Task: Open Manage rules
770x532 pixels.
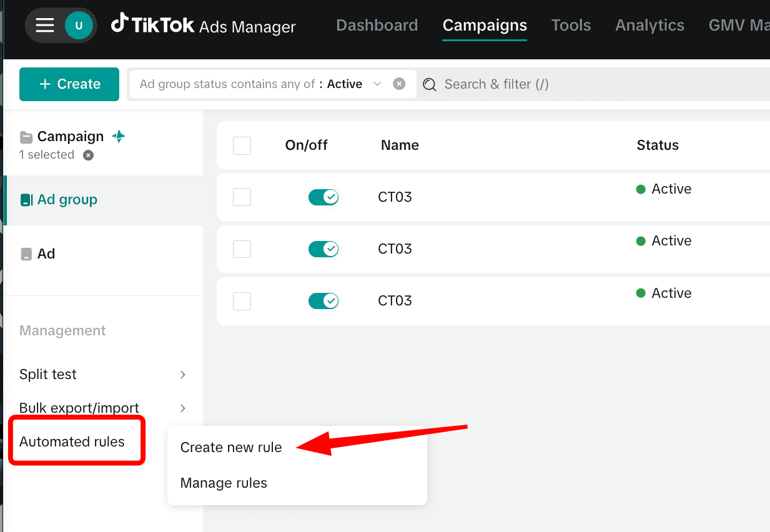Action: coord(224,483)
